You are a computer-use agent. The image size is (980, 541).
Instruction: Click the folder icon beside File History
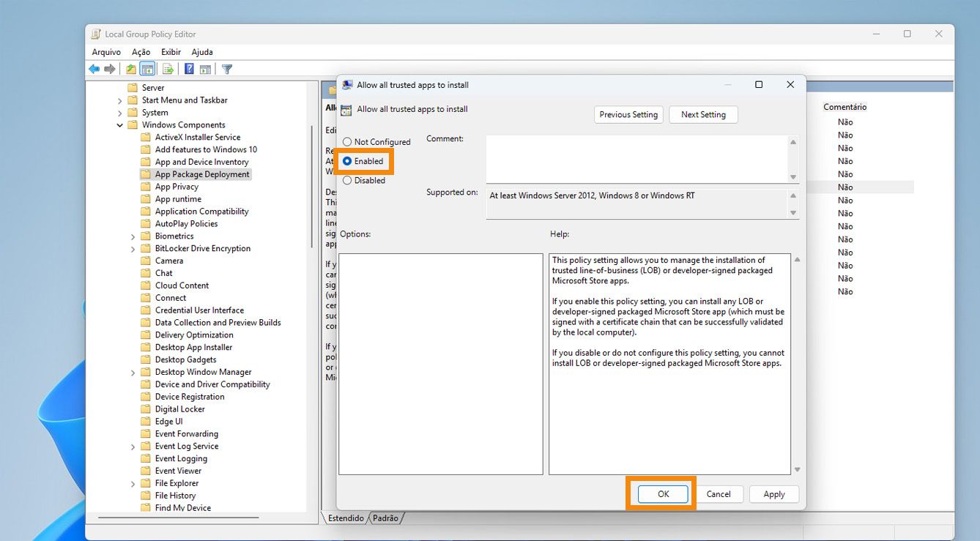[x=145, y=496]
